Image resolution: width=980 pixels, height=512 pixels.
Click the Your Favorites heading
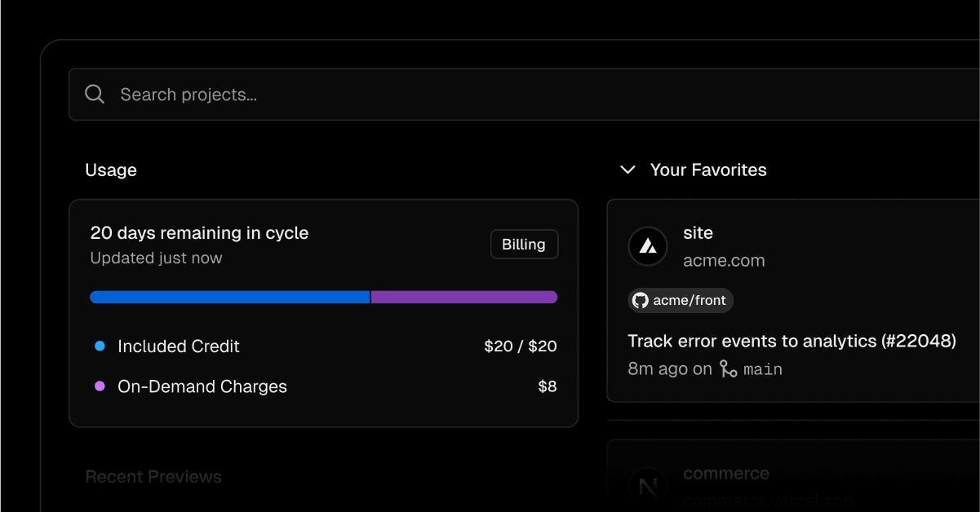pos(708,170)
